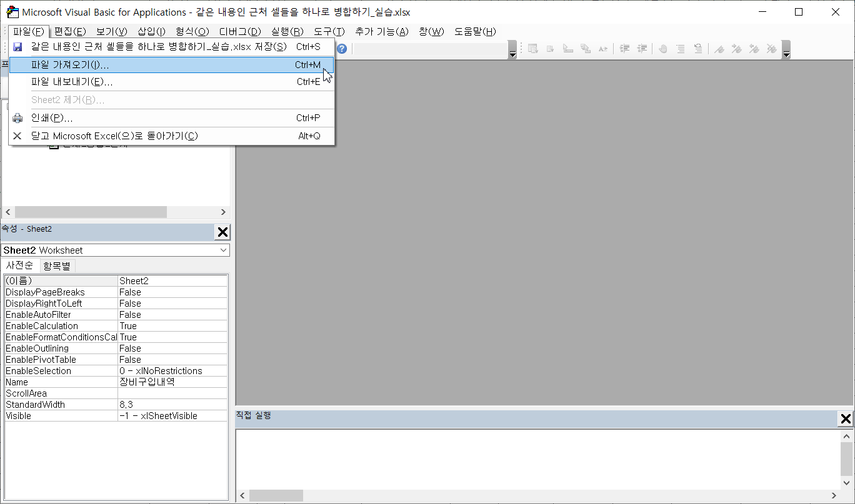Open the 보기(V) menu
Image resolution: width=855 pixels, height=504 pixels.
pyautogui.click(x=111, y=31)
